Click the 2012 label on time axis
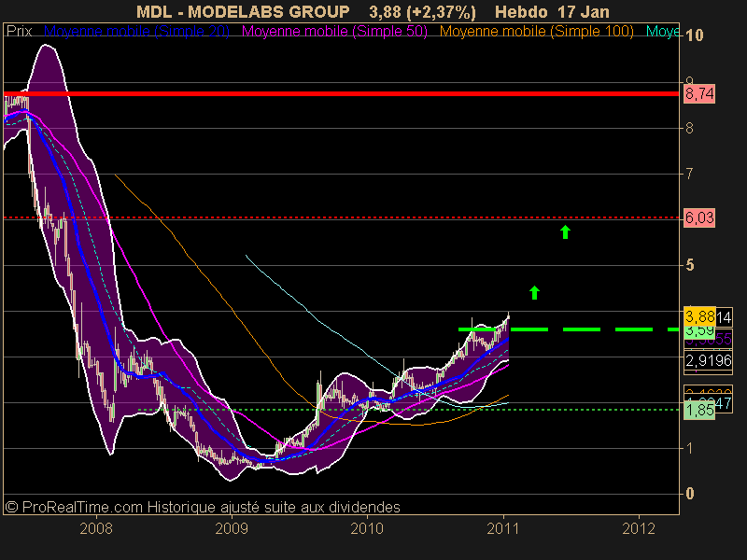 point(639,528)
